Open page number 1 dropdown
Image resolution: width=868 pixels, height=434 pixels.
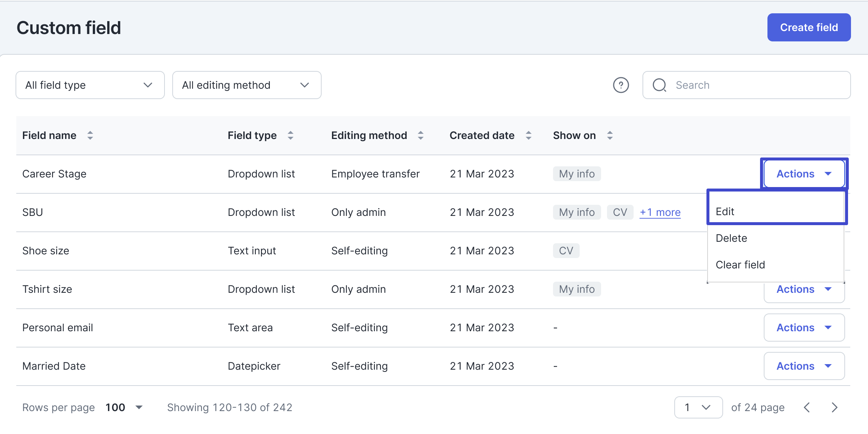[698, 407]
